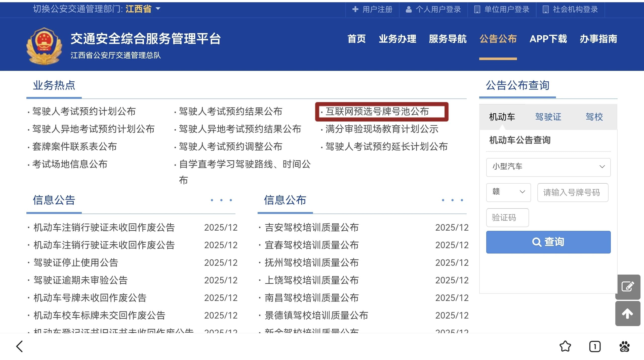Viewport: 644px width, 360px height.
Task: Tap the Baidu paw icon
Action: 624,347
